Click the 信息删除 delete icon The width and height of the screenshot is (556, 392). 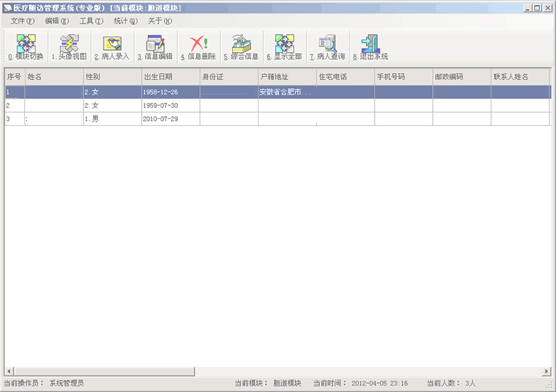point(198,47)
